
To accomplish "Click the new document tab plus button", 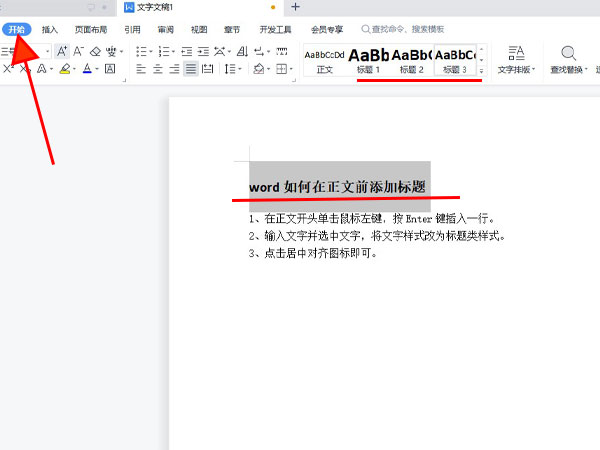I will [x=295, y=7].
